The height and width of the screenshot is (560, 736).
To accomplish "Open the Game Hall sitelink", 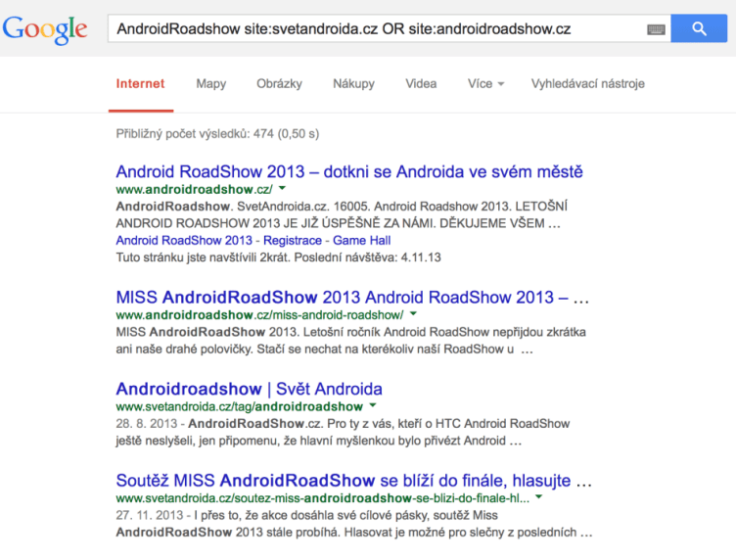I will click(x=361, y=240).
